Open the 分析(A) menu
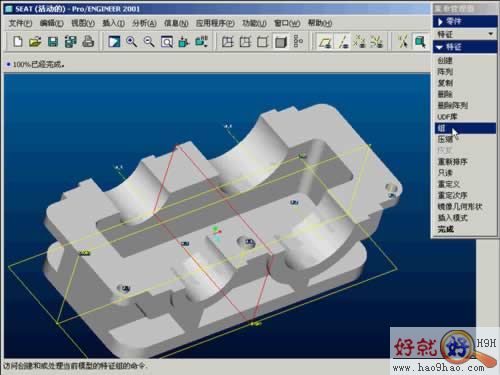Viewport: 500px width, 375px height. [x=144, y=23]
